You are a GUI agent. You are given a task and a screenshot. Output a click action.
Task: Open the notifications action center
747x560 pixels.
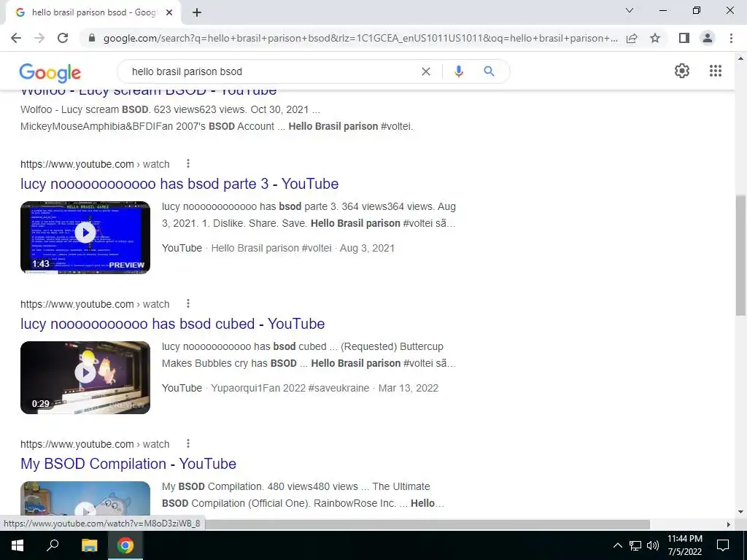pyautogui.click(x=723, y=545)
